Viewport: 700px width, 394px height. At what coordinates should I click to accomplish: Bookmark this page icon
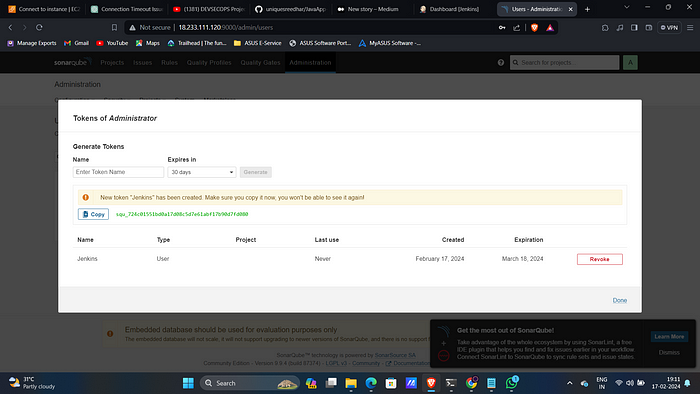point(114,28)
